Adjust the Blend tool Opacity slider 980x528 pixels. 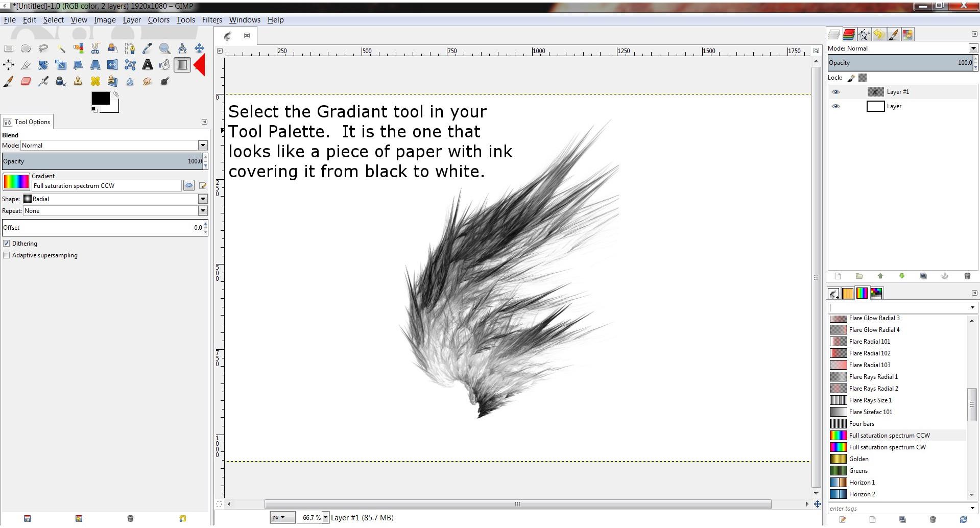coord(102,161)
